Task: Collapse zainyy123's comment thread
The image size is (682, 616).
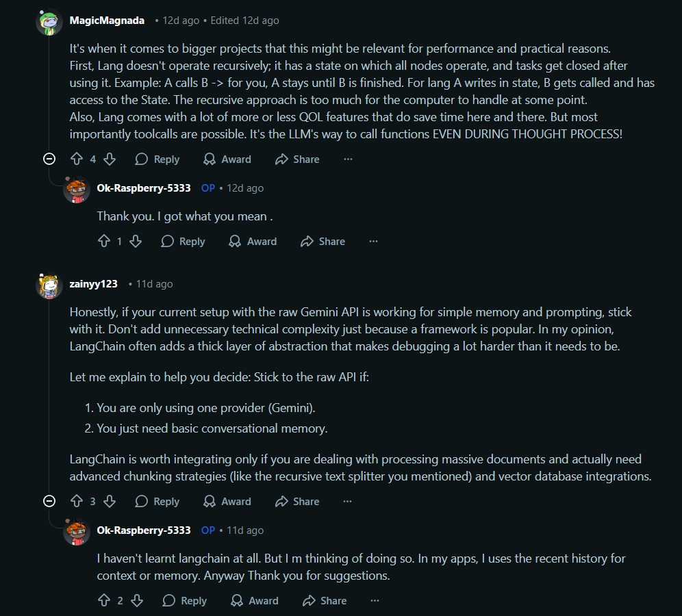Action: 49,501
